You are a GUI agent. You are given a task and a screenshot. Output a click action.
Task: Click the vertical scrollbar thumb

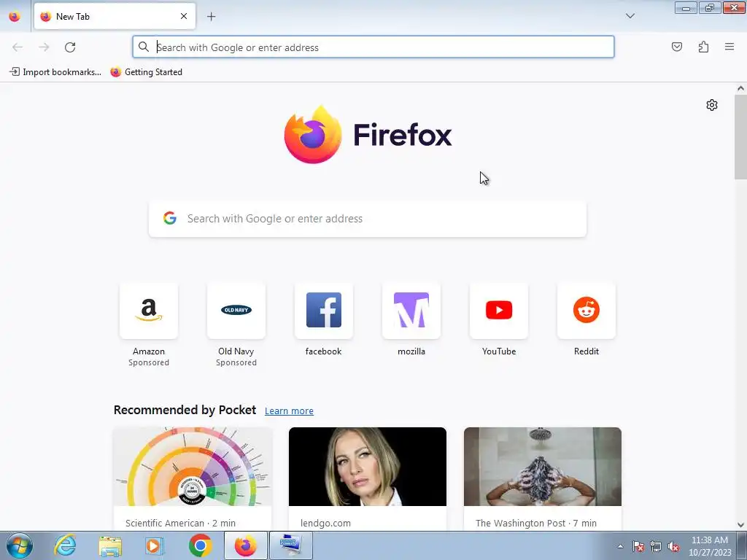[740, 137]
